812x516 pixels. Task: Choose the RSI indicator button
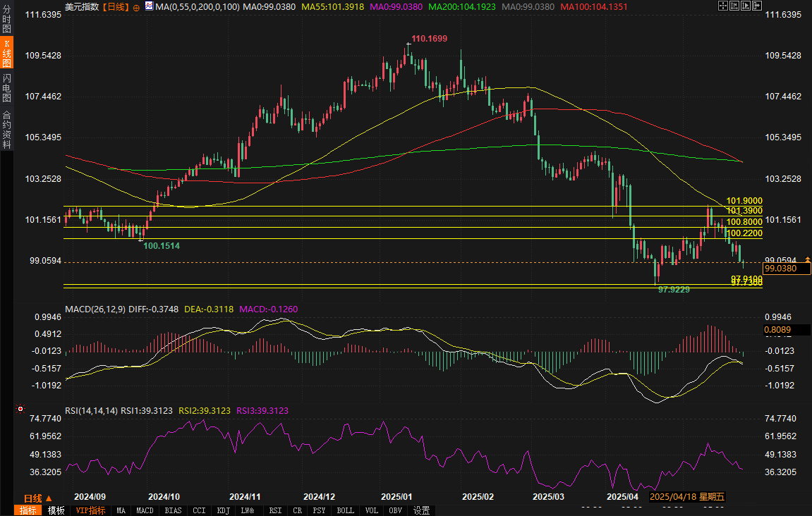[276, 510]
